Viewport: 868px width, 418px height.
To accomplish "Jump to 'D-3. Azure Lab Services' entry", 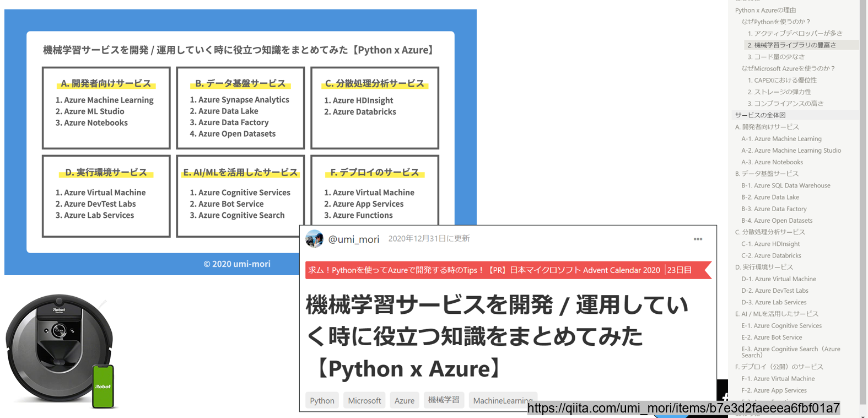I will 774,302.
